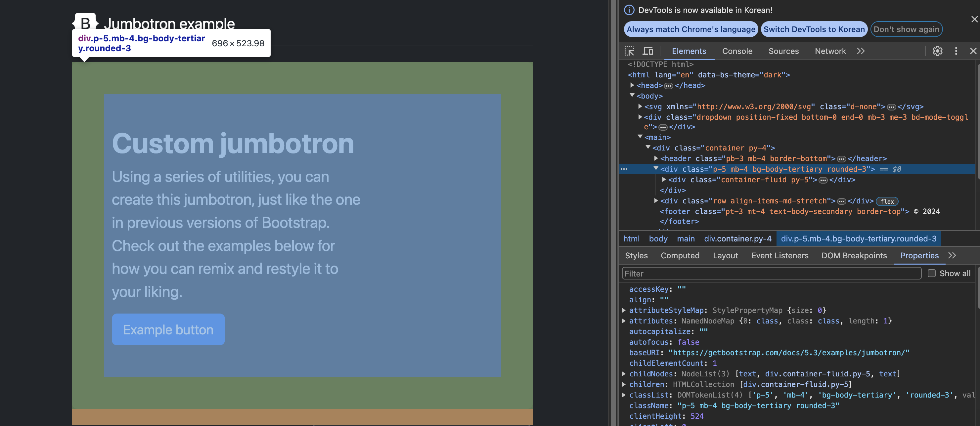
Task: Collapse the main element node
Action: tap(640, 137)
